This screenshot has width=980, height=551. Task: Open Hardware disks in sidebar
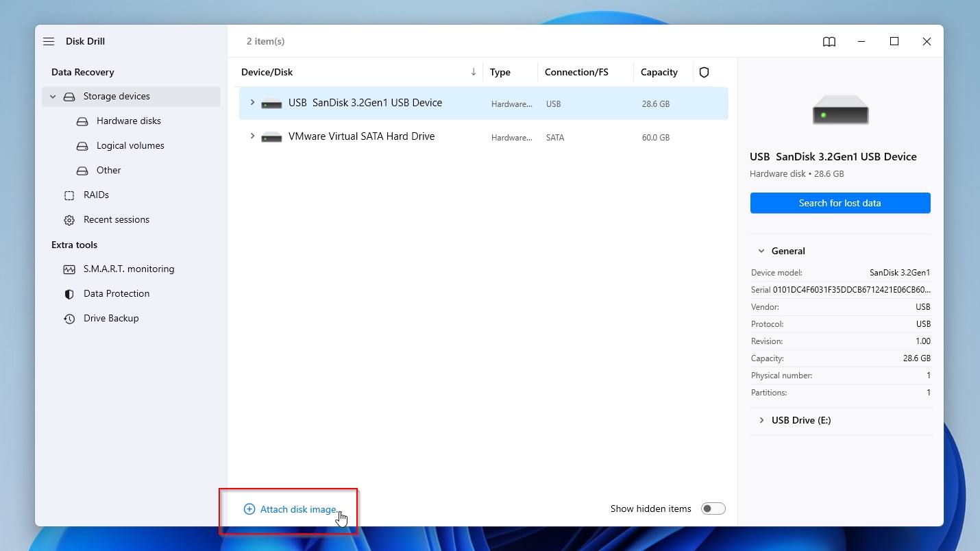129,121
